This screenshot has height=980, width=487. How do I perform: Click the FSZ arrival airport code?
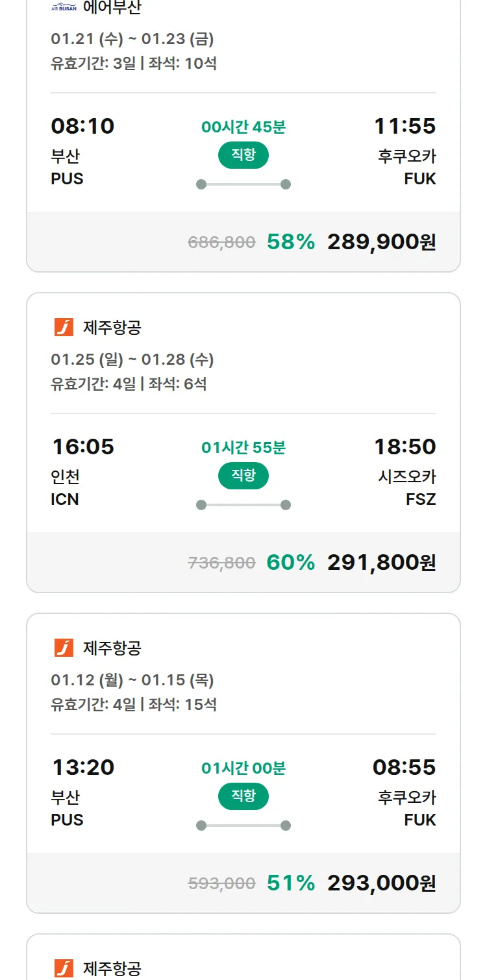pyautogui.click(x=420, y=500)
